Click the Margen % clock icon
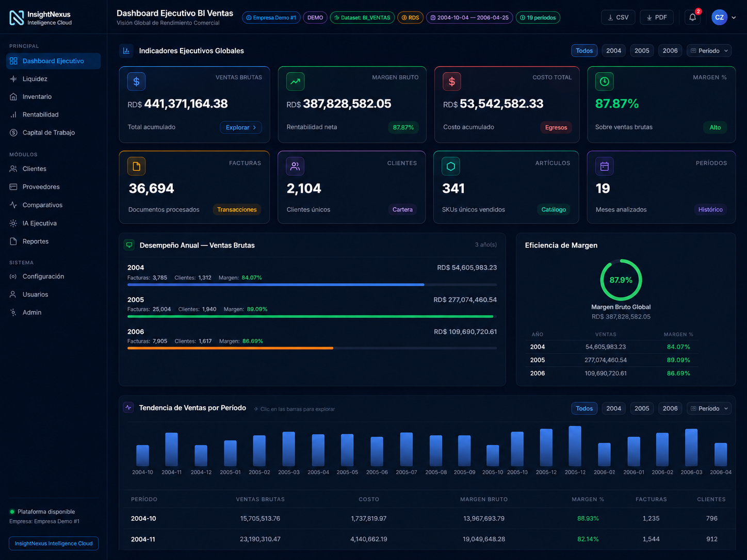This screenshot has width=747, height=560. 604,81
